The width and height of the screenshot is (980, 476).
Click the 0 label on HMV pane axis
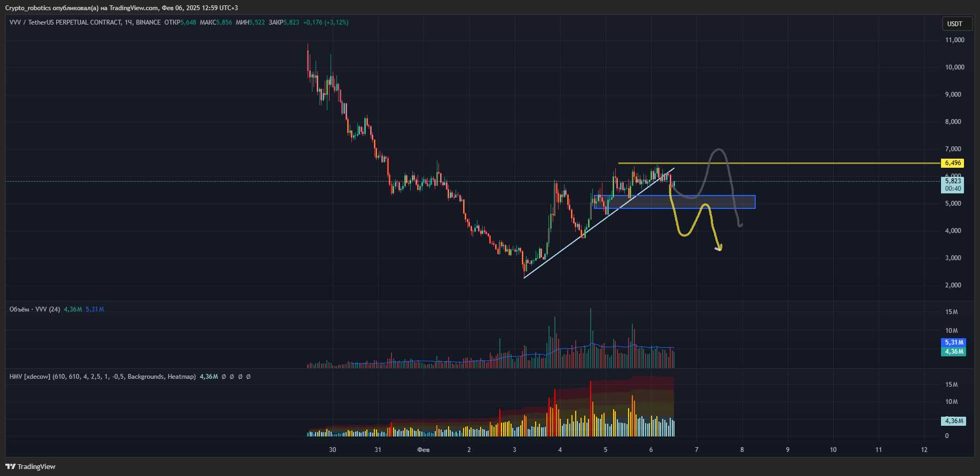[947, 436]
